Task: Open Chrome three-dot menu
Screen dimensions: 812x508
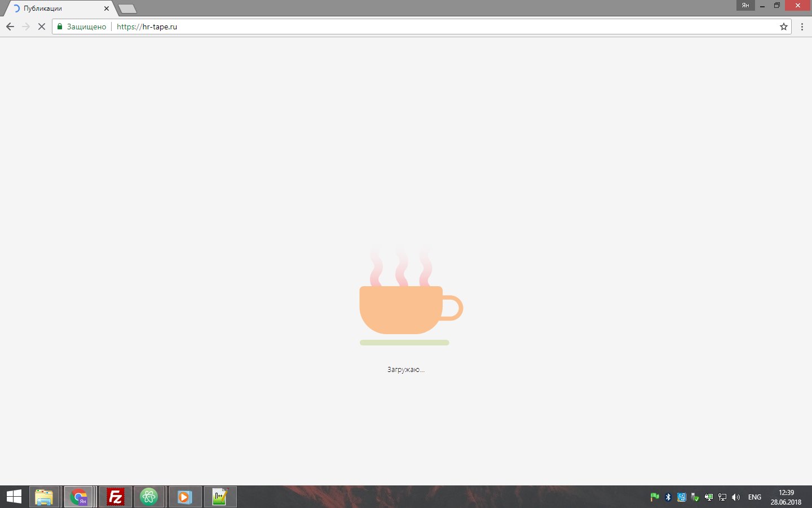Action: (802, 27)
